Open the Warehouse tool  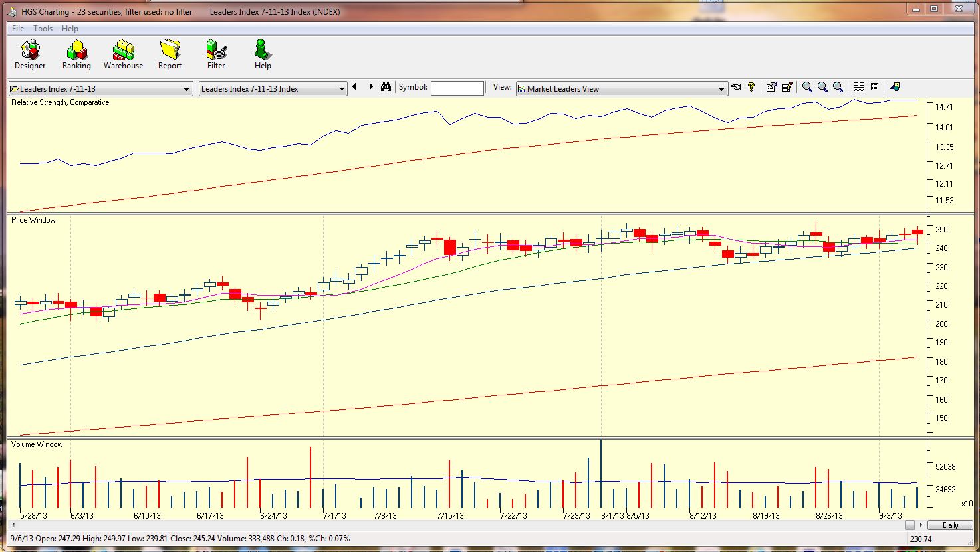(x=123, y=54)
